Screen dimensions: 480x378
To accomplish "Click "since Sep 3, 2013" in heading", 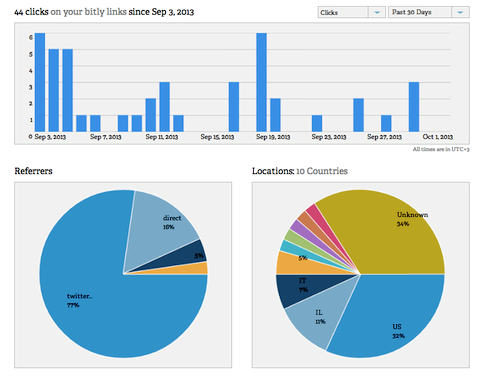I will pyautogui.click(x=161, y=12).
